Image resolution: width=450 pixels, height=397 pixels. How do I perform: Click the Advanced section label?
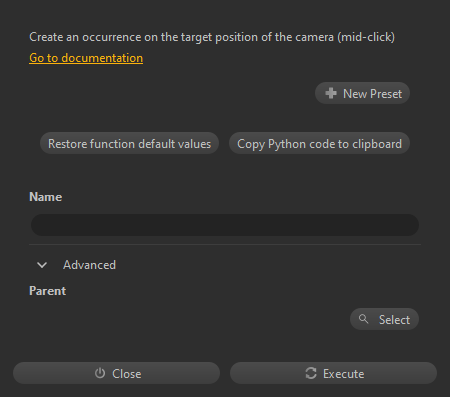pyautogui.click(x=89, y=265)
